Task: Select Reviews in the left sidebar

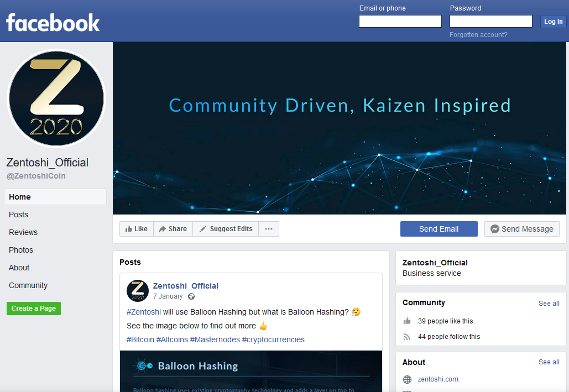Action: coord(23,232)
